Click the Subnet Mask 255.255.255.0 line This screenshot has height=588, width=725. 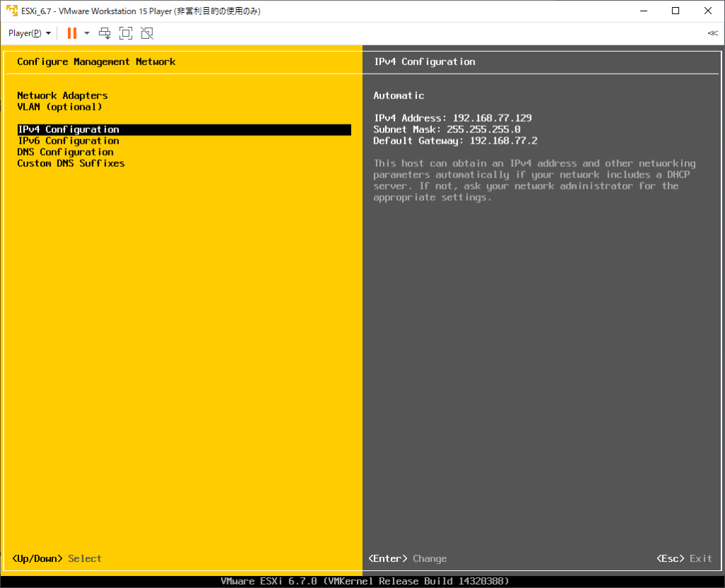click(447, 129)
